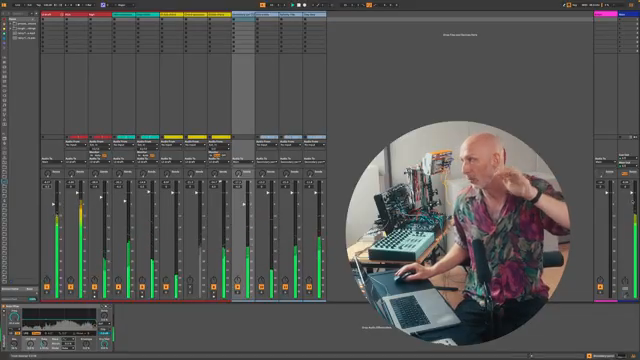Start playback with the Play button
This screenshot has height=360, width=640.
[293, 5]
